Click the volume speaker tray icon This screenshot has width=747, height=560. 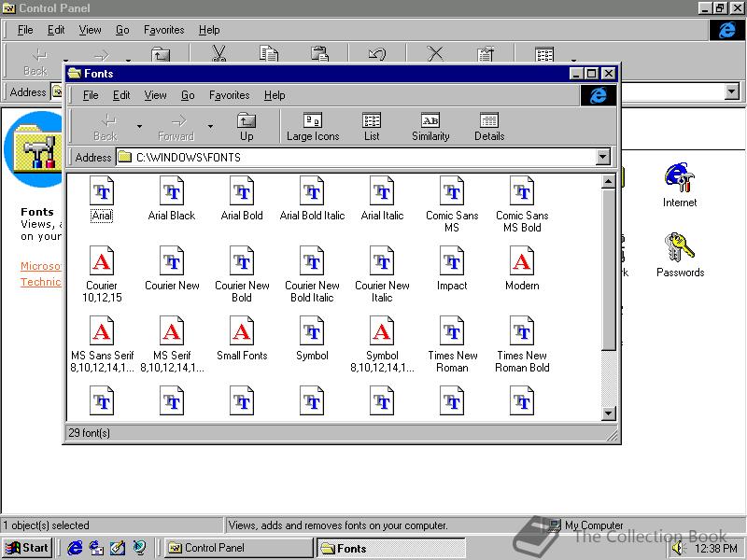click(676, 549)
